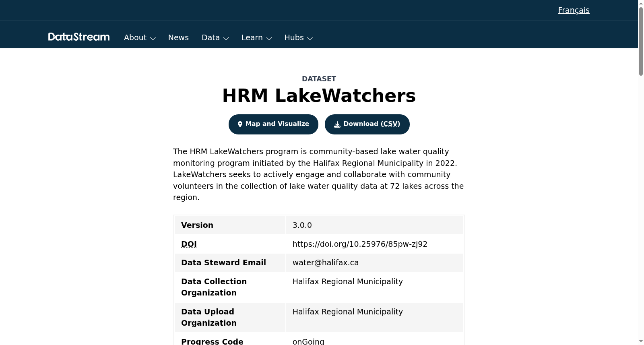
Task: Open the About menu label
Action: 135,37
